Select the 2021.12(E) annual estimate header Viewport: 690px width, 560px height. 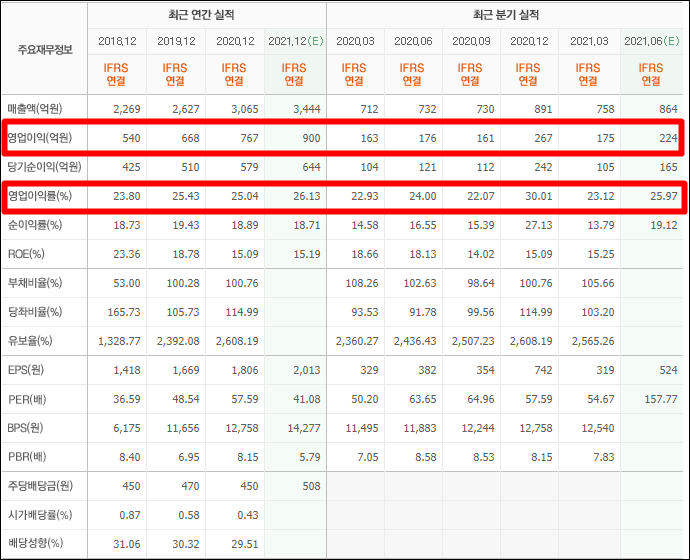point(296,41)
